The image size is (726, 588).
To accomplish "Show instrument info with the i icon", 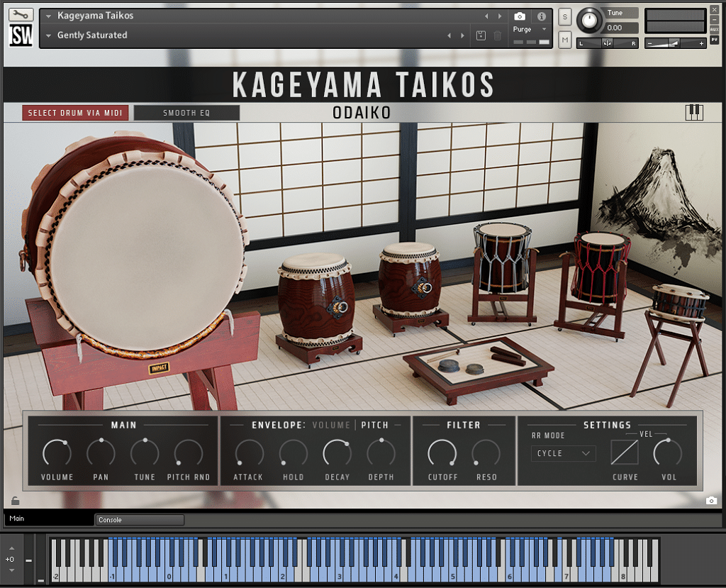I will pos(541,17).
